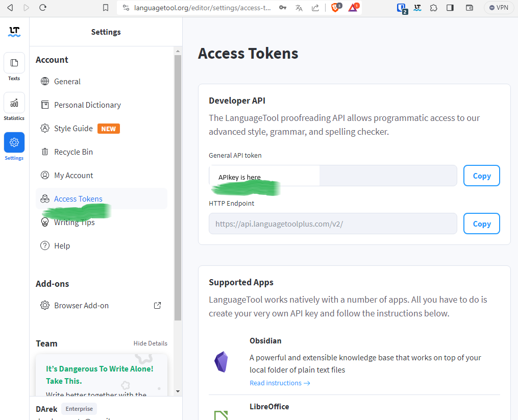Click the VPN button
Viewport: 518px width, 420px height.
[499, 8]
